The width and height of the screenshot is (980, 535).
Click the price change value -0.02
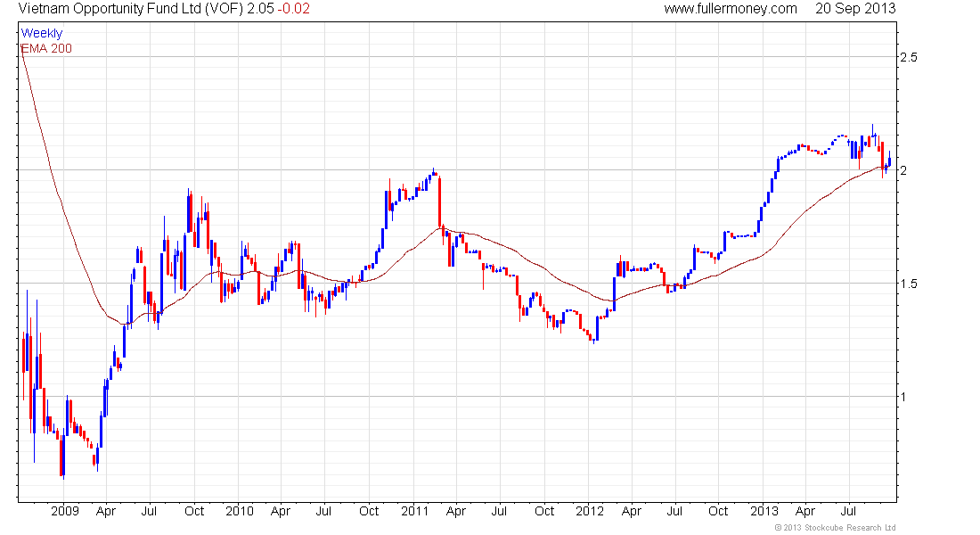coord(294,9)
